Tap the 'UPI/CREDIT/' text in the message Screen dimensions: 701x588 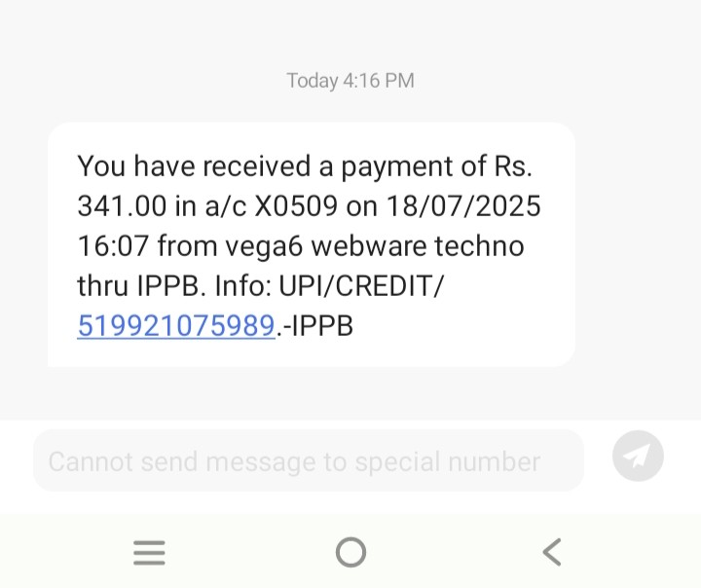pos(361,286)
